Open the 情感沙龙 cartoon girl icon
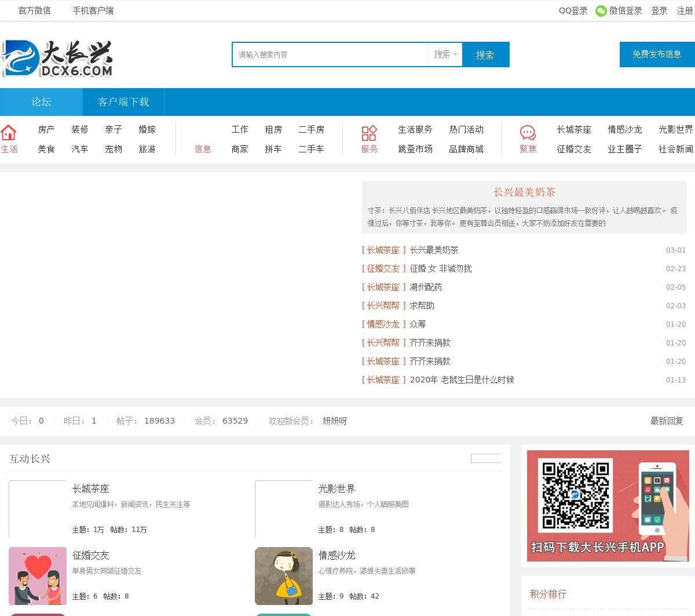Screen dimensions: 695x616 284,576
